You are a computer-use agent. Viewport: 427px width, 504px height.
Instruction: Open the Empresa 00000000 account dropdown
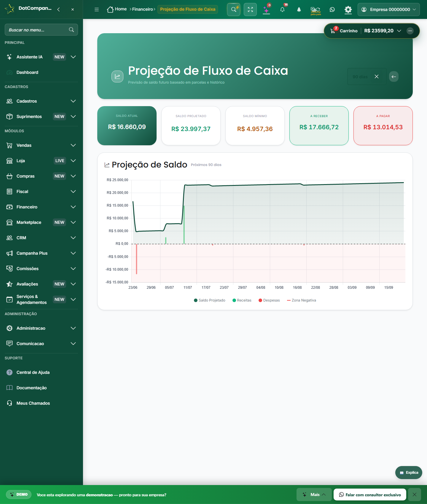[x=389, y=9]
